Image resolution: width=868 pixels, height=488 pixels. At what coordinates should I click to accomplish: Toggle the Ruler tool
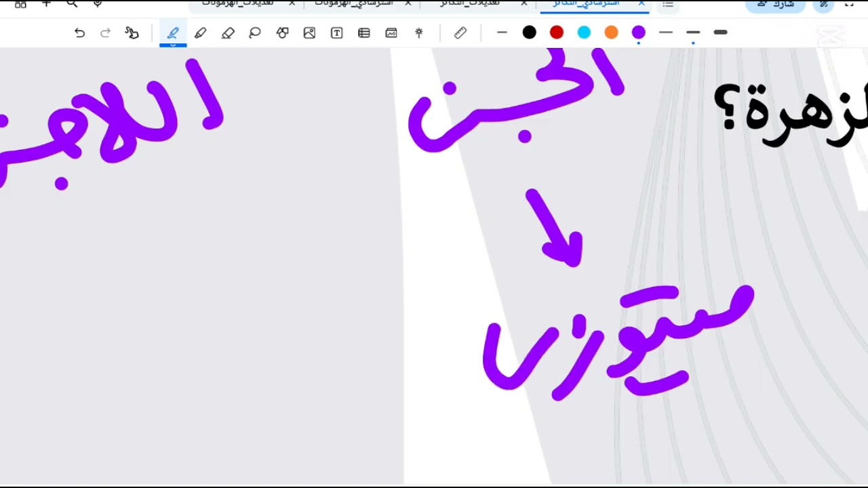pyautogui.click(x=460, y=33)
